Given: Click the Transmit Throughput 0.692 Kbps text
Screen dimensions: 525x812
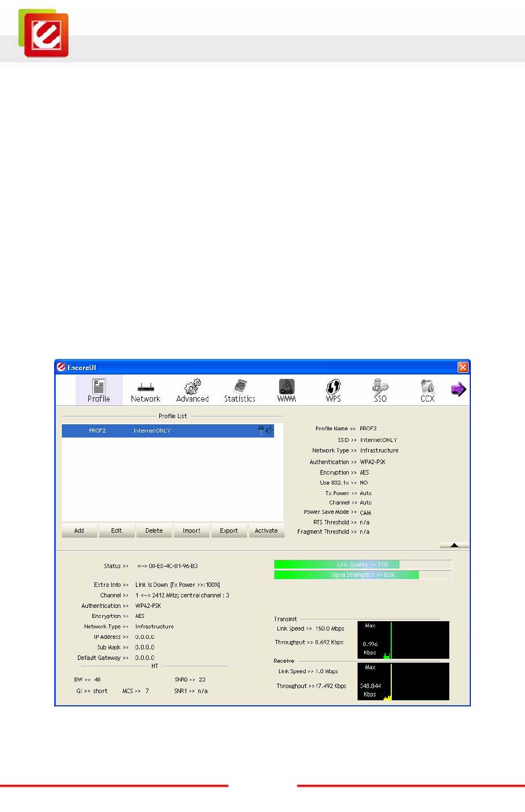Looking at the screenshot, I should click(x=309, y=642).
